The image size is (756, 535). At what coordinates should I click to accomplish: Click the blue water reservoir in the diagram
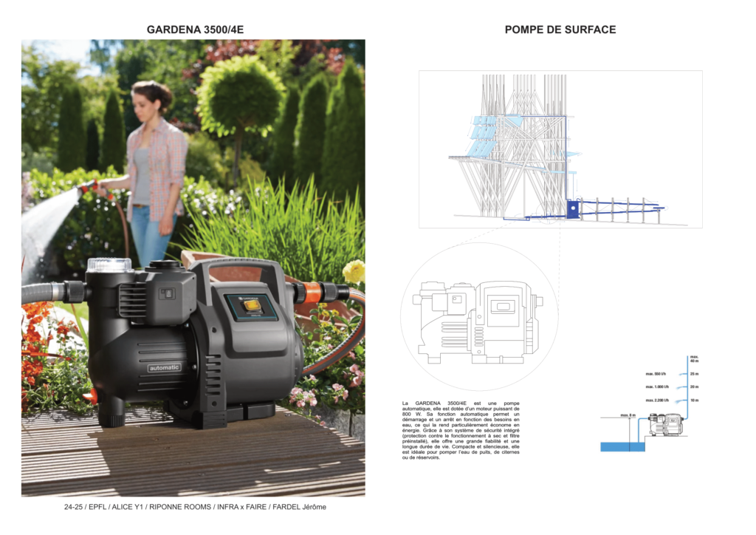pos(622,447)
